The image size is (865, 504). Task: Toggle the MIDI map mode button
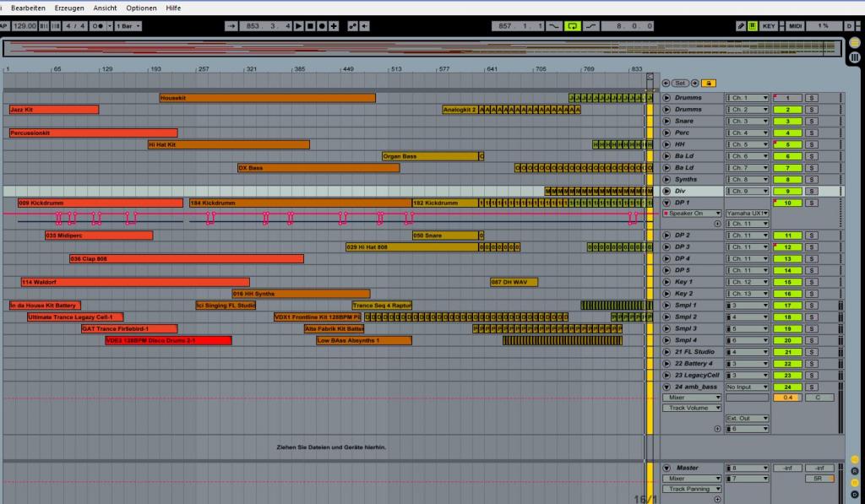pos(795,26)
